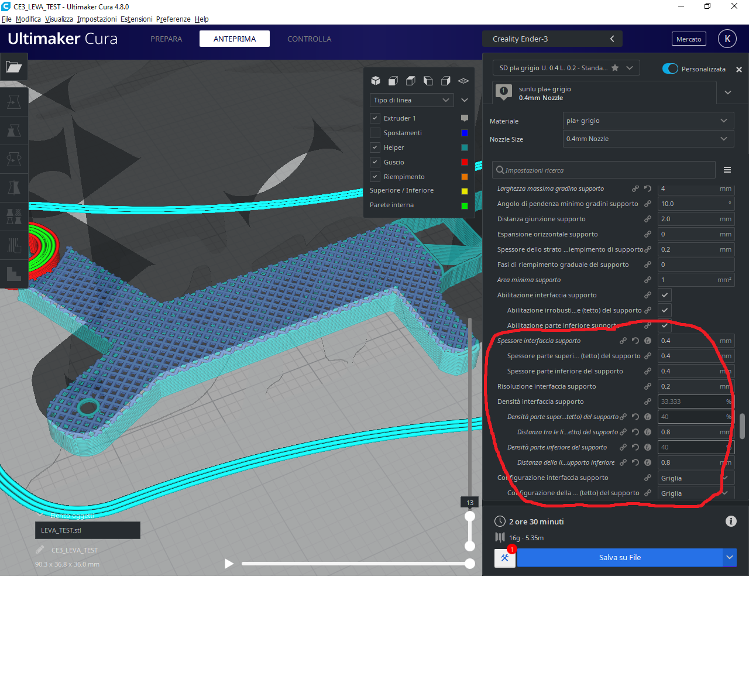This screenshot has height=700, width=749.
Task: Select the Support Blocker tool
Action: pyautogui.click(x=14, y=245)
